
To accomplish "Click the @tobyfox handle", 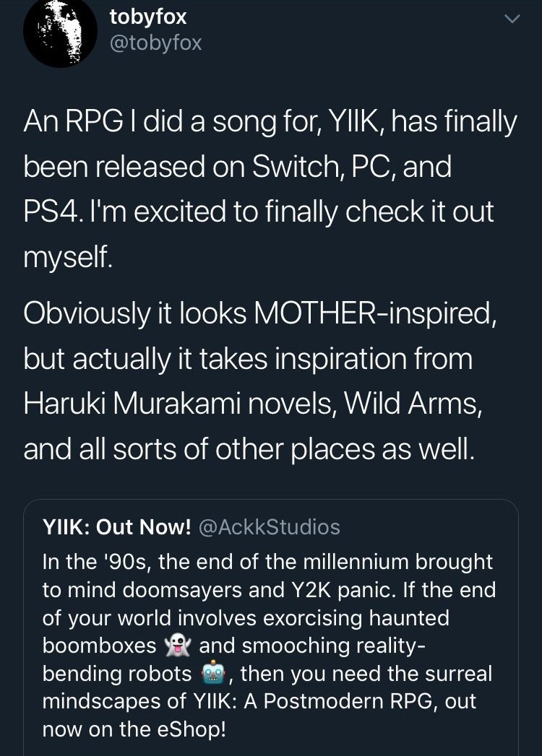I will pyautogui.click(x=155, y=43).
